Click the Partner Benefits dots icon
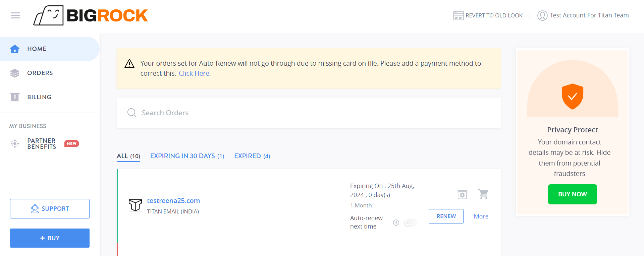The height and width of the screenshot is (256, 644). [15, 144]
